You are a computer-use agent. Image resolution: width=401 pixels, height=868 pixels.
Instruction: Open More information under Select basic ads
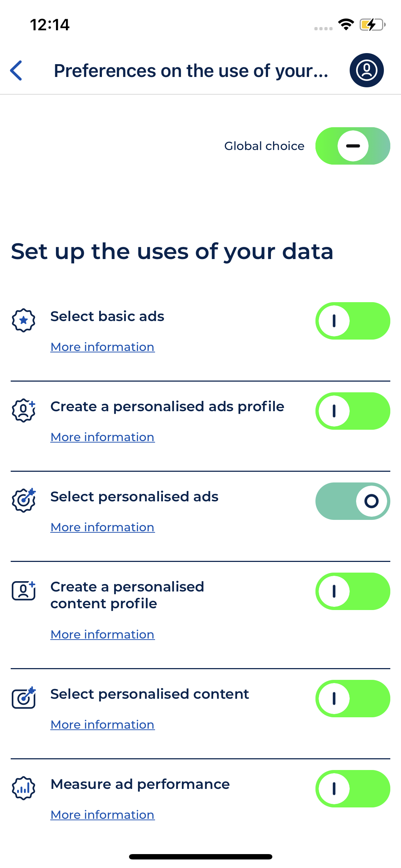tap(102, 347)
